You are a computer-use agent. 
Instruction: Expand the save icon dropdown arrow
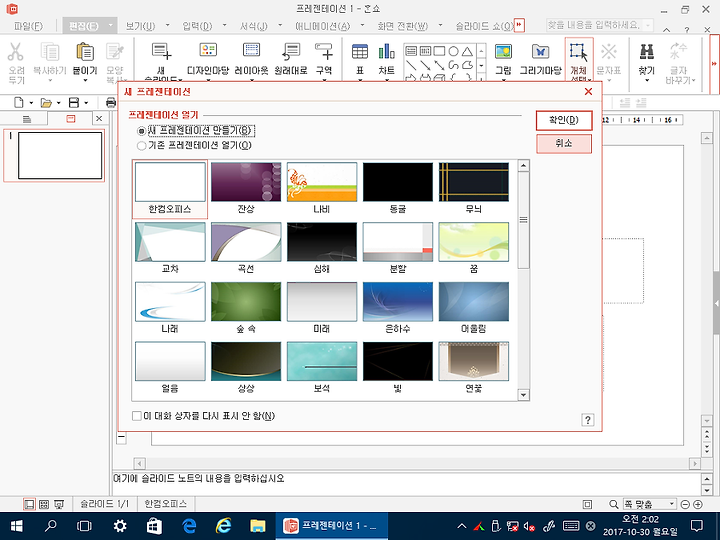(86, 103)
